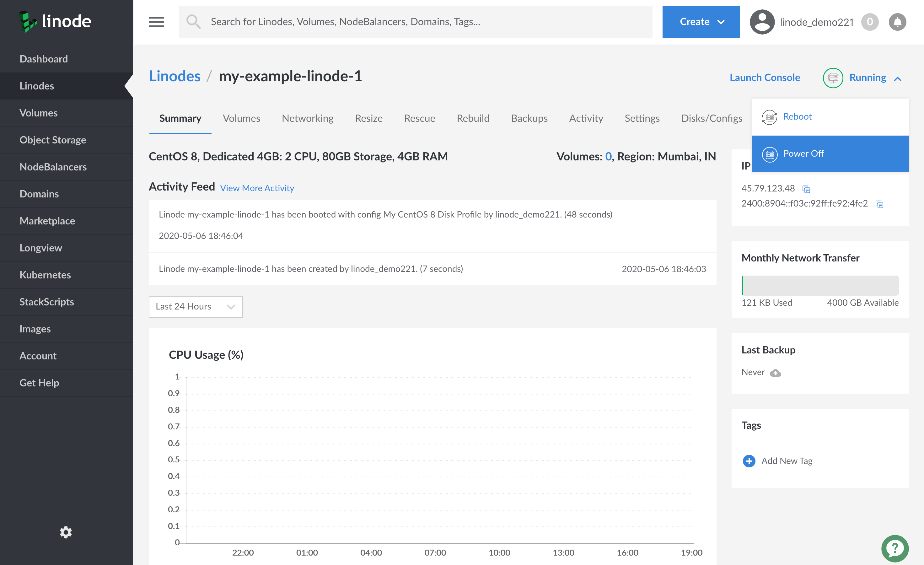Viewport: 924px width, 565px height.
Task: Open View More Activity link
Action: (x=257, y=188)
